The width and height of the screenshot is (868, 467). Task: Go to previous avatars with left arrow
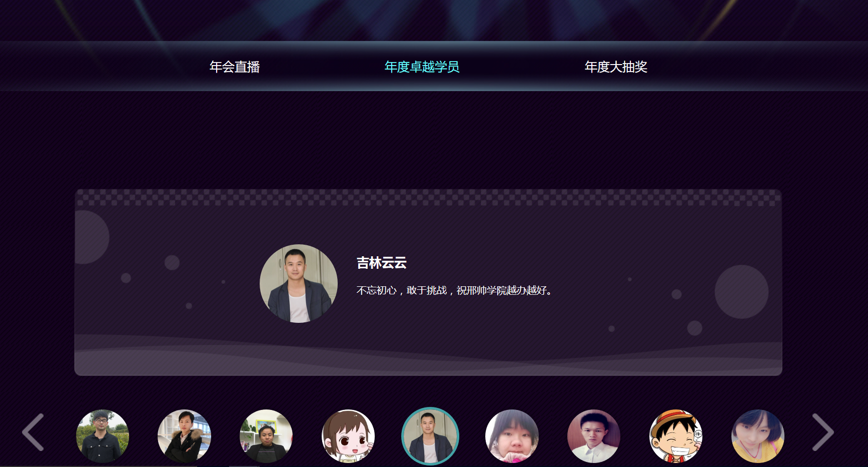[x=33, y=432]
